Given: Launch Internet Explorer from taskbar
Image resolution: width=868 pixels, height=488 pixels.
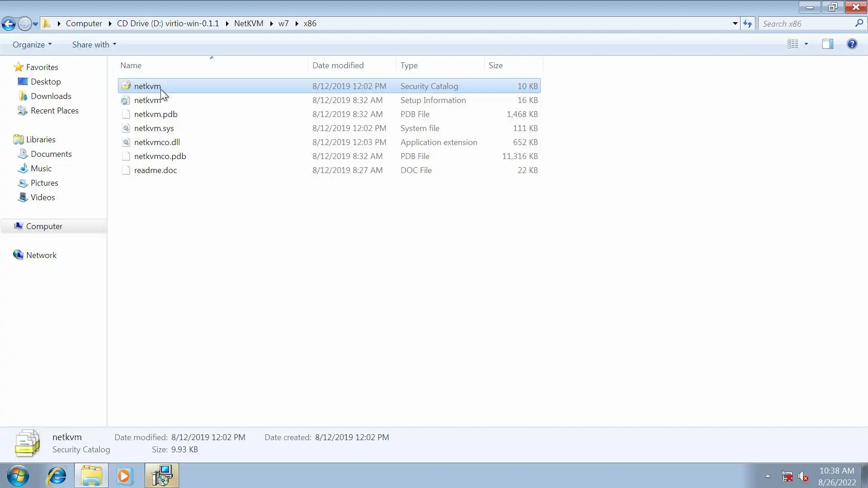Looking at the screenshot, I should coord(57,476).
